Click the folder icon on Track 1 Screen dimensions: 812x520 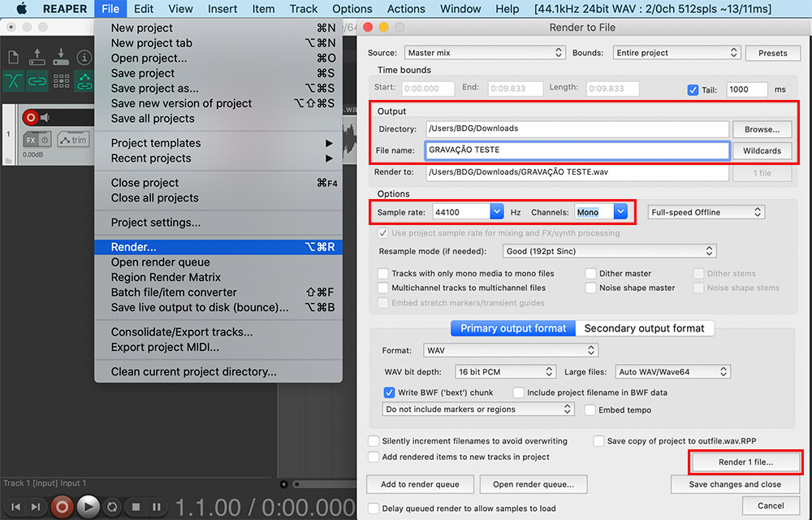pos(8,160)
